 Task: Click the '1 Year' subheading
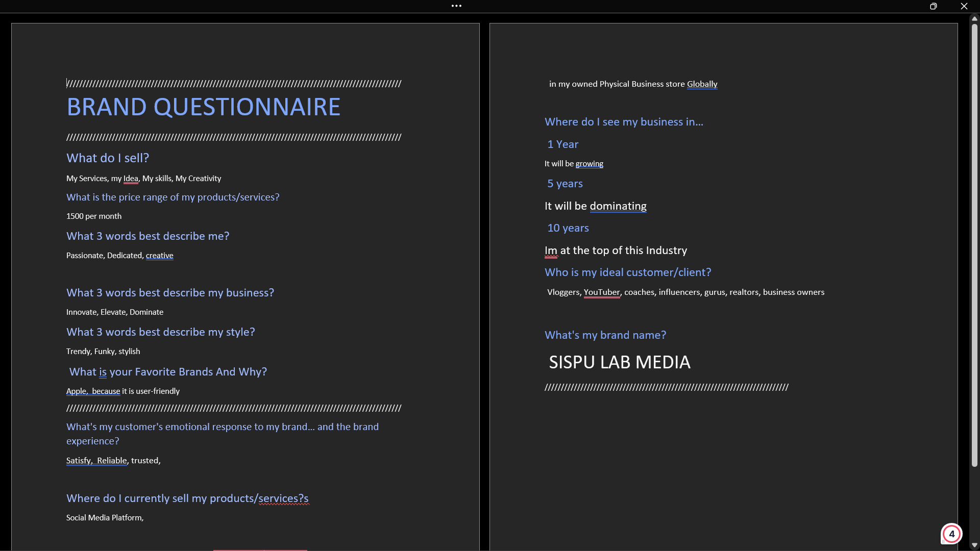point(562,144)
